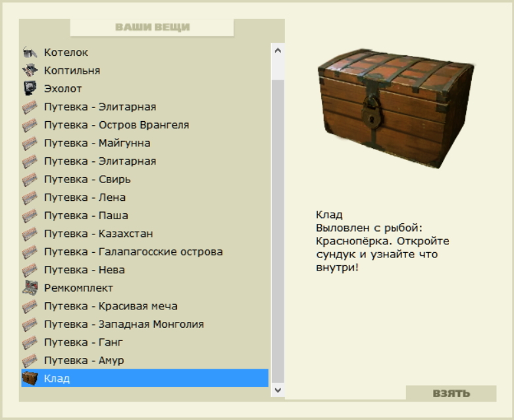Screen dimensions: 514x420
Task: Select the Котелок row text
Action: [66, 53]
